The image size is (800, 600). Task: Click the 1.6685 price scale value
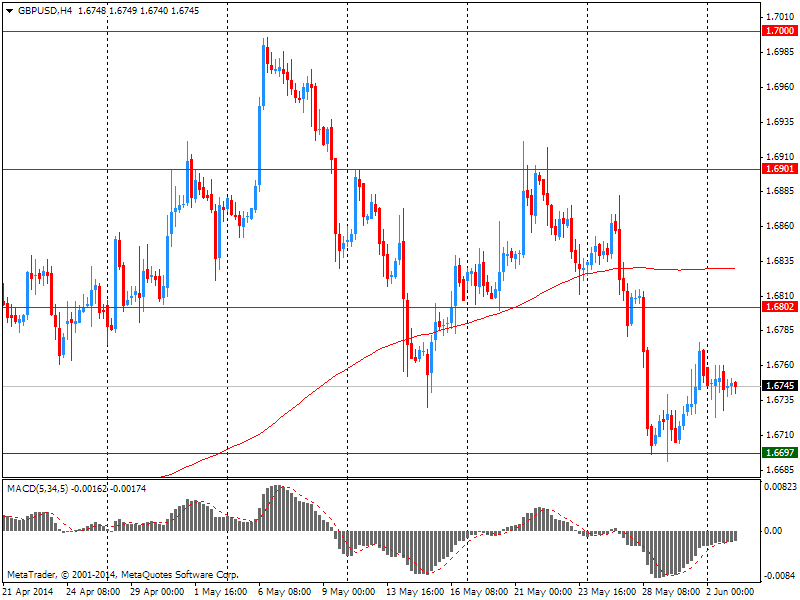(780, 469)
